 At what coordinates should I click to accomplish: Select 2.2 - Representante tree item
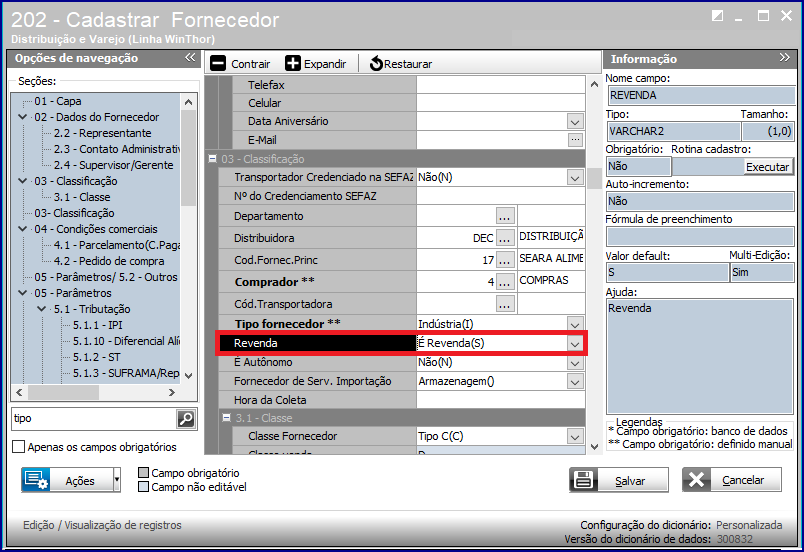pos(103,133)
